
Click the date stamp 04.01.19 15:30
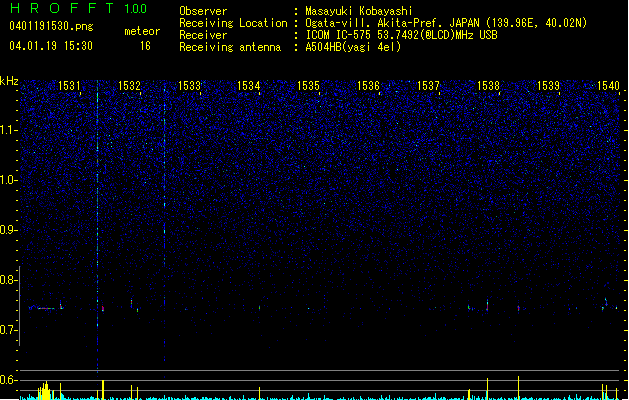click(51, 46)
